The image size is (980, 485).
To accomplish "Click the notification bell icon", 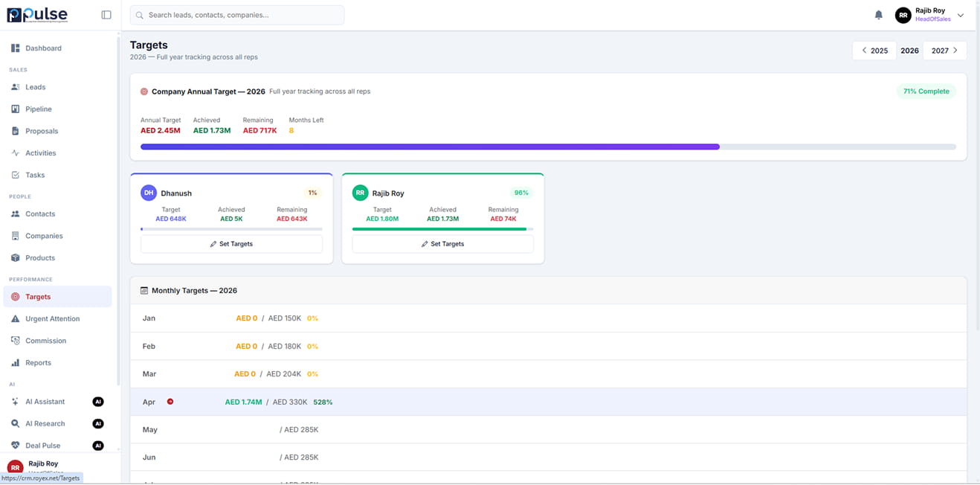I will (x=878, y=15).
